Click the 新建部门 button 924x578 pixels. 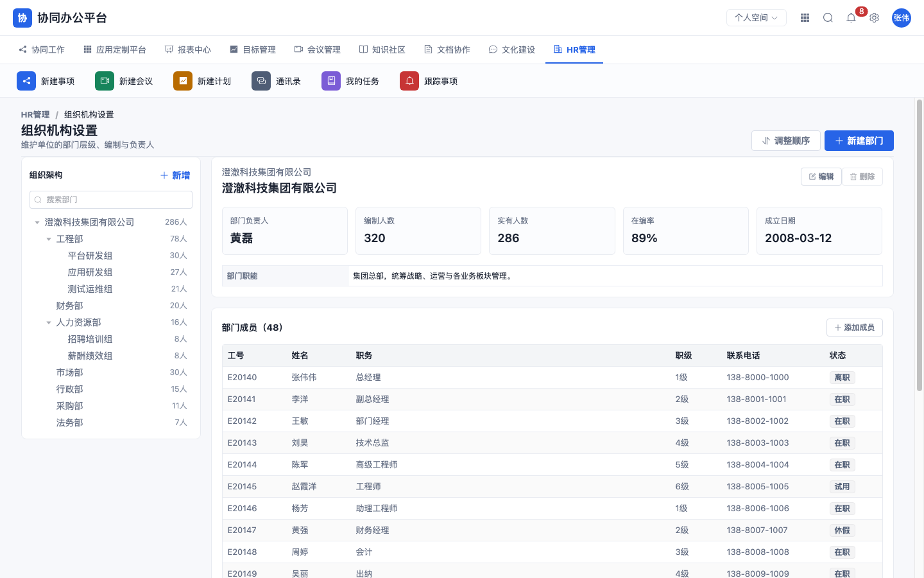859,141
